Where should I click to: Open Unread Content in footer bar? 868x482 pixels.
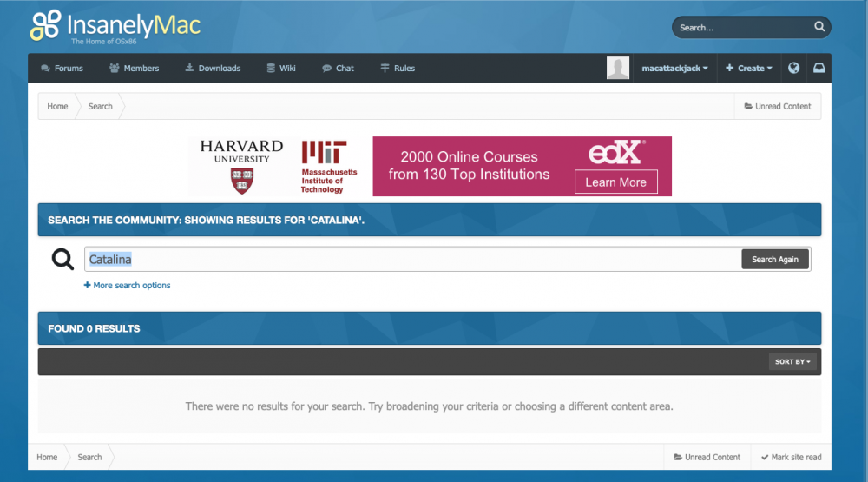[x=707, y=457]
